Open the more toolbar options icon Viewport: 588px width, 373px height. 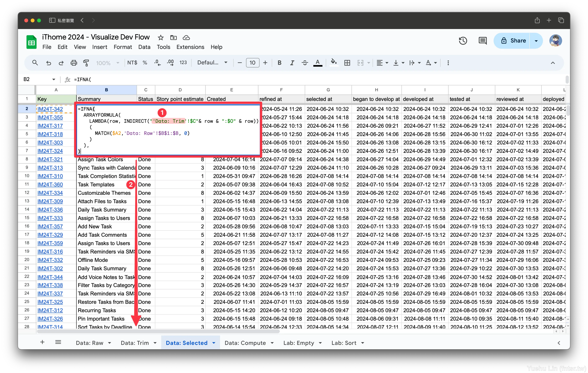click(448, 63)
